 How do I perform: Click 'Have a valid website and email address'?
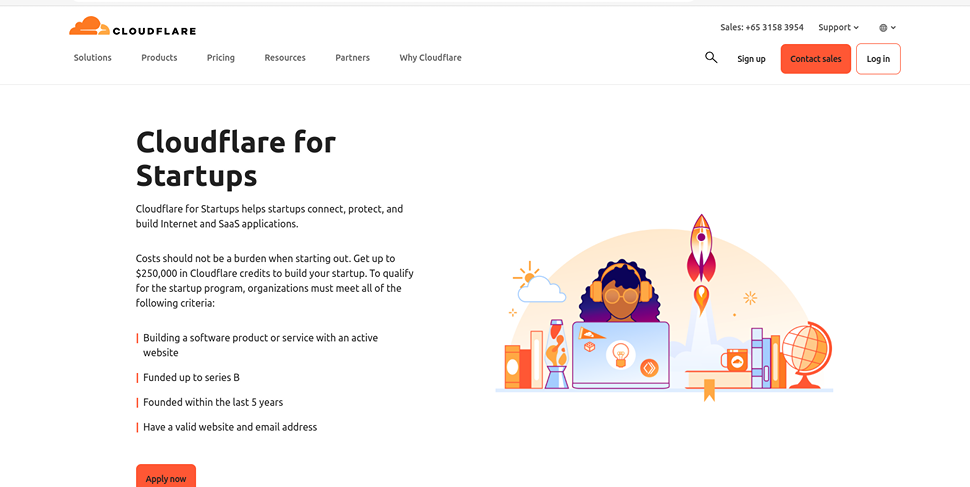(230, 427)
